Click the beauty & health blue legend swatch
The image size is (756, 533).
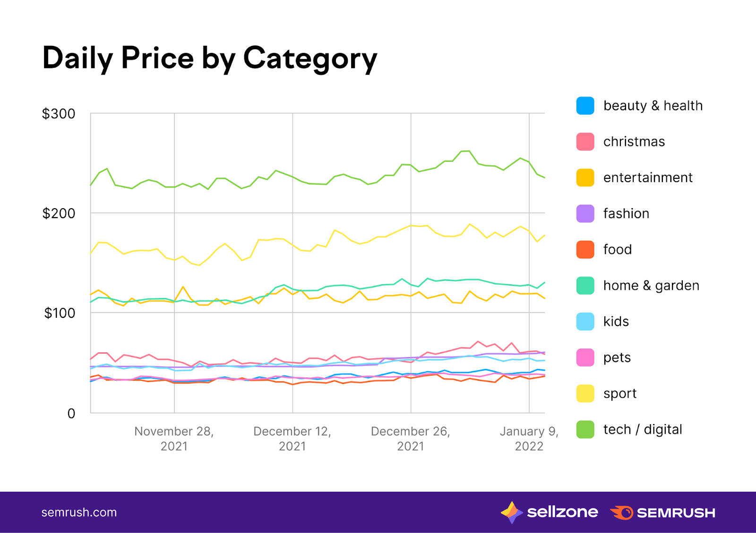(x=585, y=105)
